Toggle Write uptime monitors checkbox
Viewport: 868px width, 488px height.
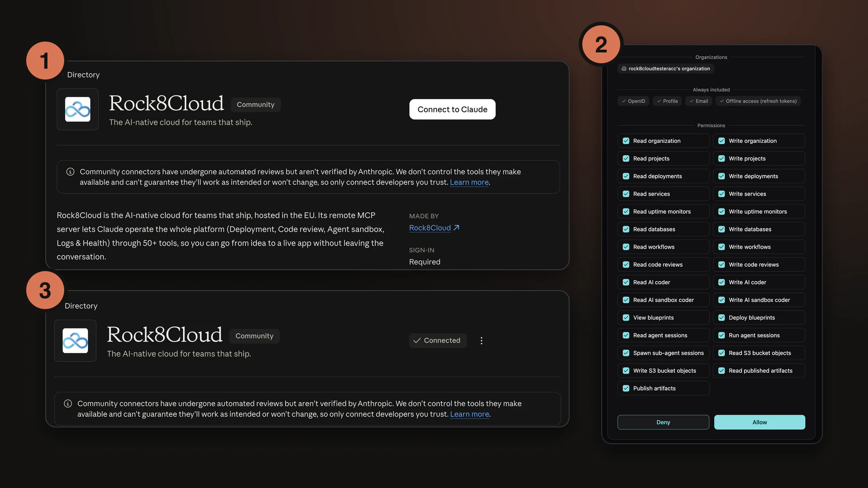(x=722, y=211)
